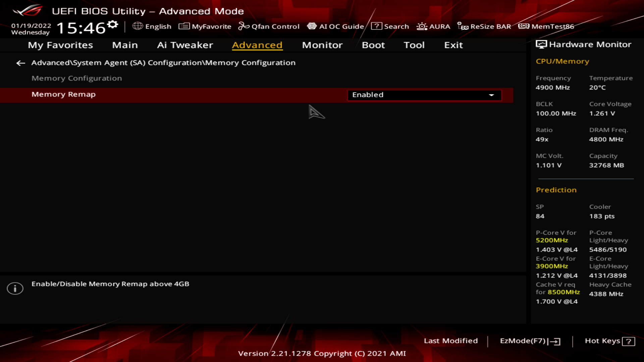Open the Ai Tweaker menu
This screenshot has width=644, height=362.
point(185,44)
